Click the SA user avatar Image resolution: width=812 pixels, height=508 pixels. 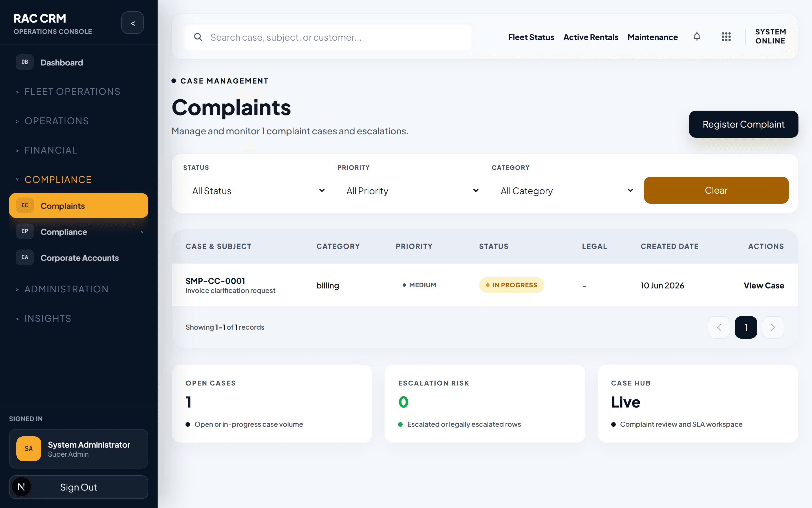click(29, 448)
